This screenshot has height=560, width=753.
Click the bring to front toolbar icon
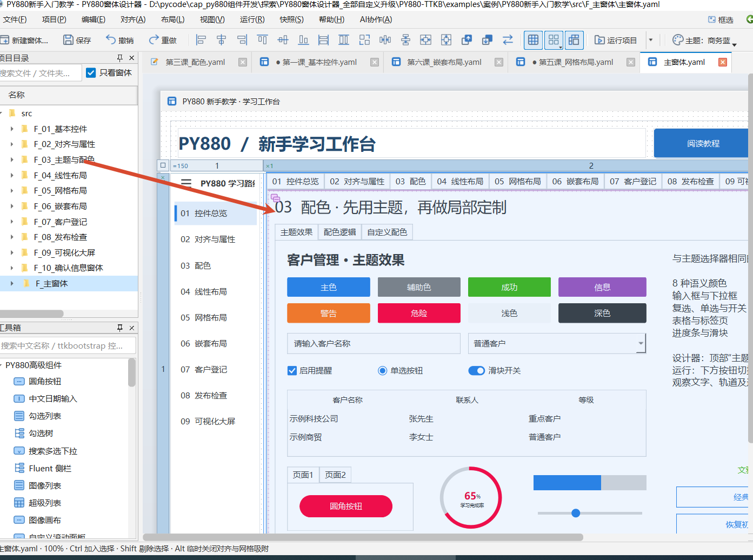click(x=467, y=40)
